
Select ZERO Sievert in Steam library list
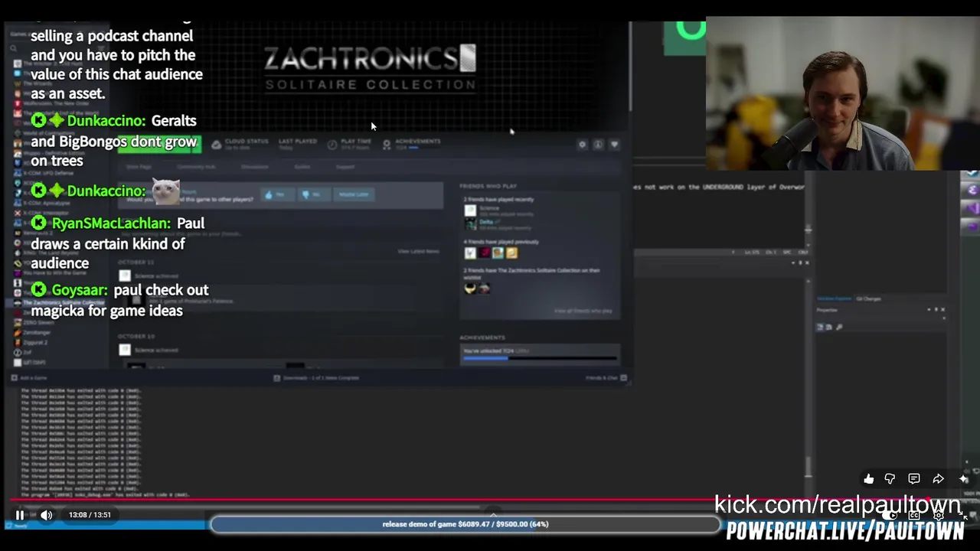[40, 323]
